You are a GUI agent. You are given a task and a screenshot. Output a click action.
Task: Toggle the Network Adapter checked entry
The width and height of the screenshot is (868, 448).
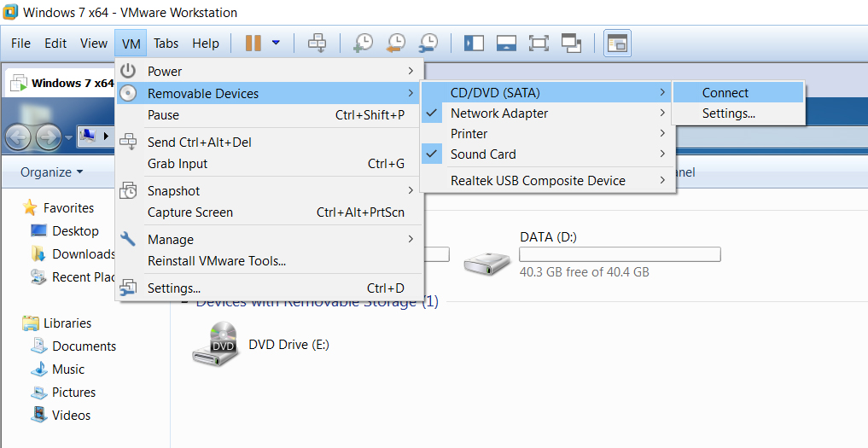(x=499, y=113)
